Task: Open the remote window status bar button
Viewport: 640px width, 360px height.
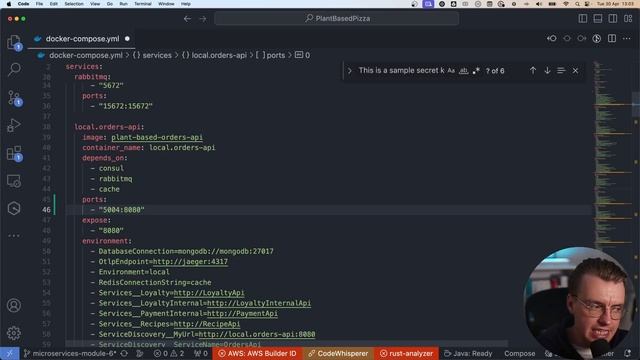Action: click(x=10, y=353)
